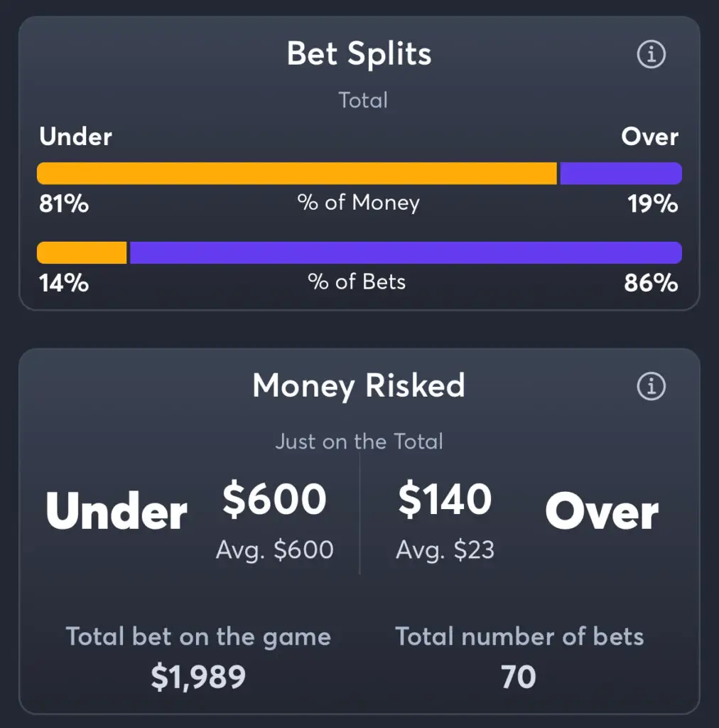Click the Avg. $600 text
This screenshot has height=728, width=719.
[x=275, y=550]
